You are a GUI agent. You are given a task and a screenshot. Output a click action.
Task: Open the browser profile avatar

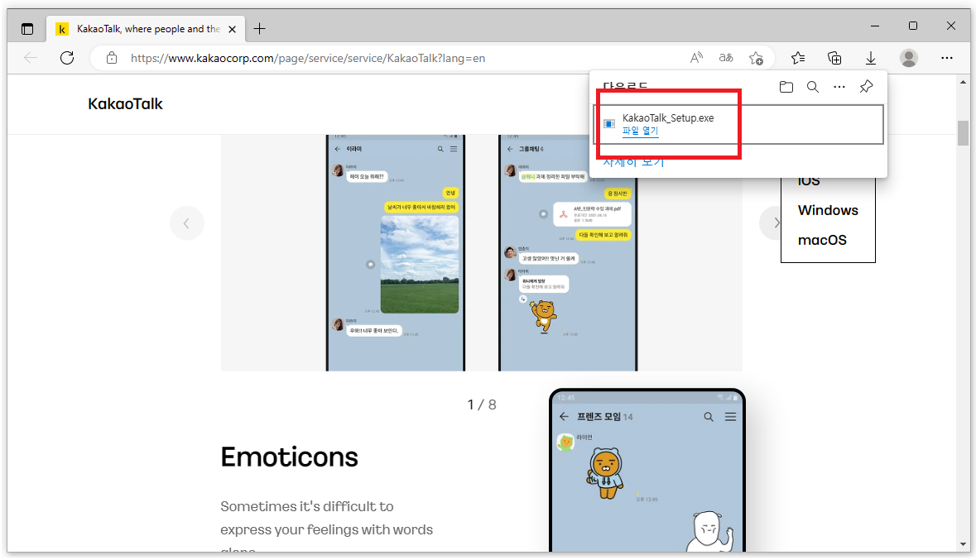click(909, 58)
